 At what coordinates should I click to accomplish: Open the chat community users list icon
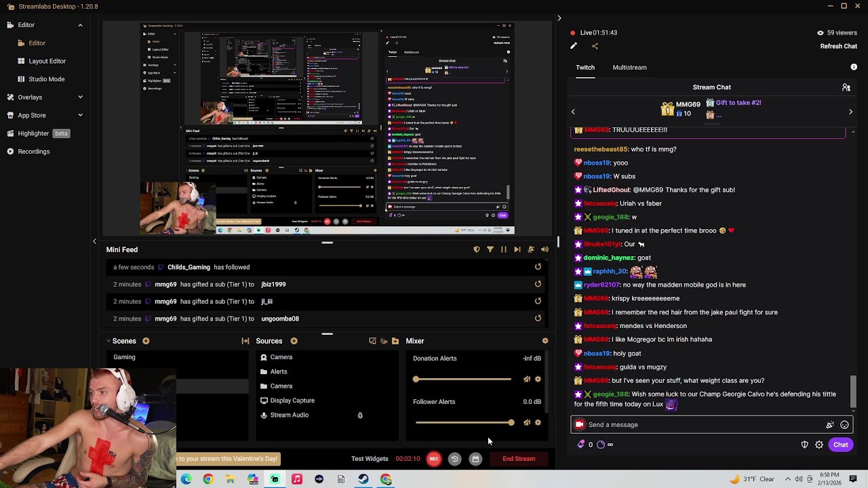(x=846, y=87)
